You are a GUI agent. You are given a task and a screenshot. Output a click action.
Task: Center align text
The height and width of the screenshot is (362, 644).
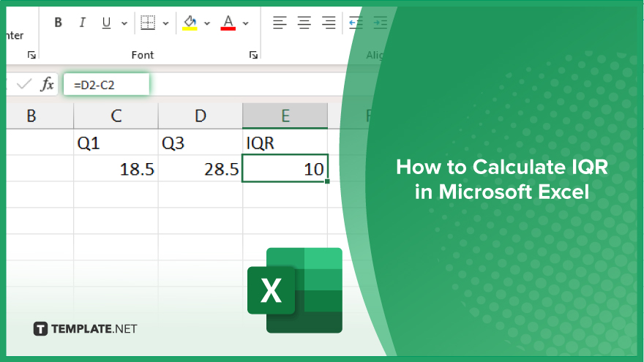click(304, 23)
